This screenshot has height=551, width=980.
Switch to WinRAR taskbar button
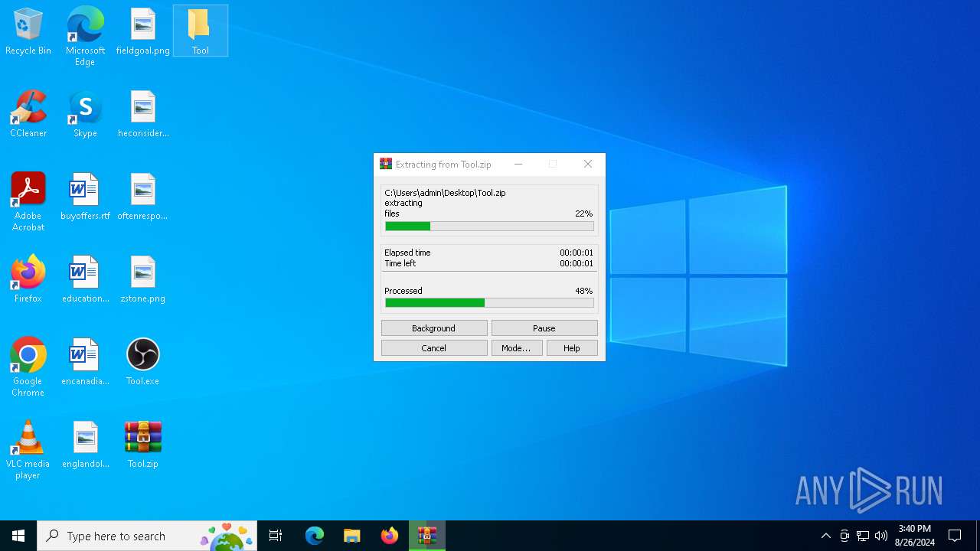coord(427,536)
